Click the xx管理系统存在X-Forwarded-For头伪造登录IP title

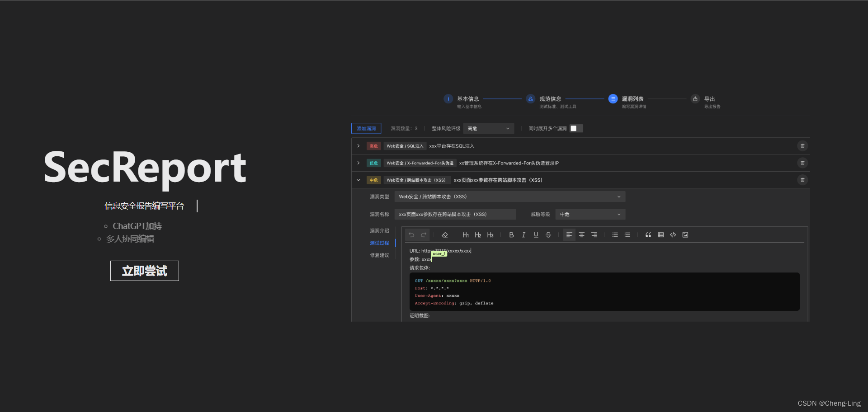pos(509,163)
